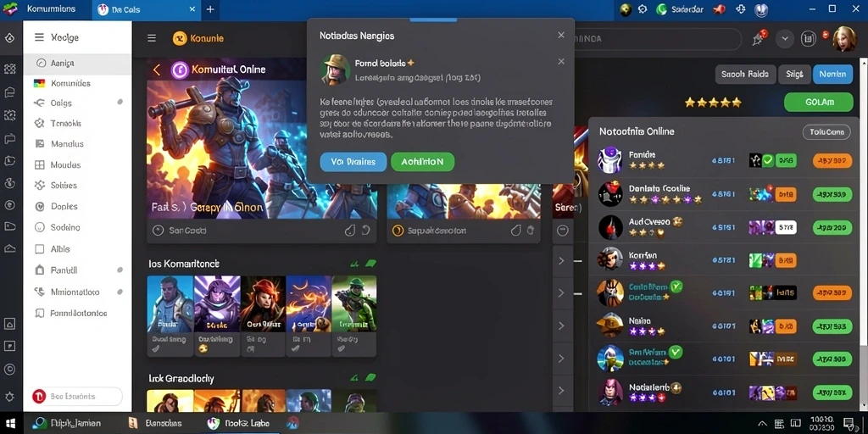Click the settings gear at sidebar bottom
Viewport: 868px width, 434px height.
[x=10, y=397]
